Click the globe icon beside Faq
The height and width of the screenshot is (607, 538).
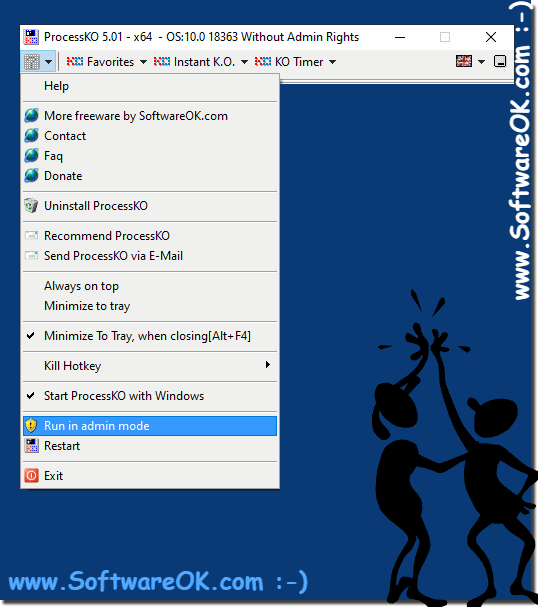(31, 156)
